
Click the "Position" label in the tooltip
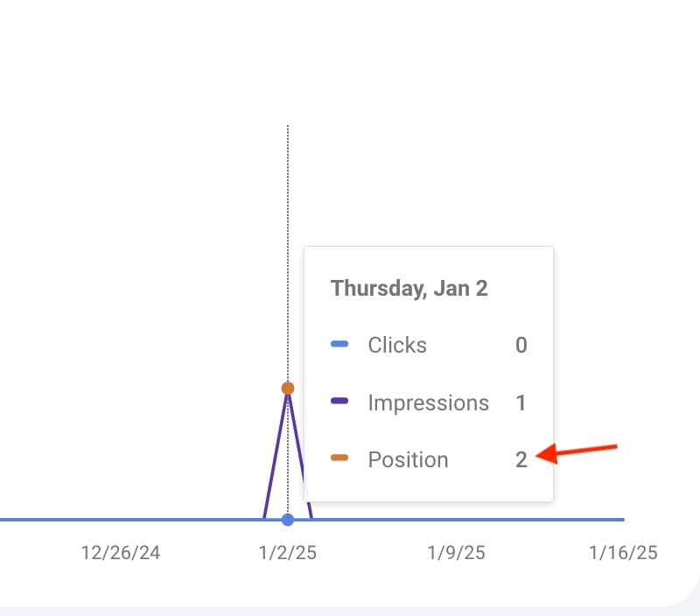click(x=408, y=459)
